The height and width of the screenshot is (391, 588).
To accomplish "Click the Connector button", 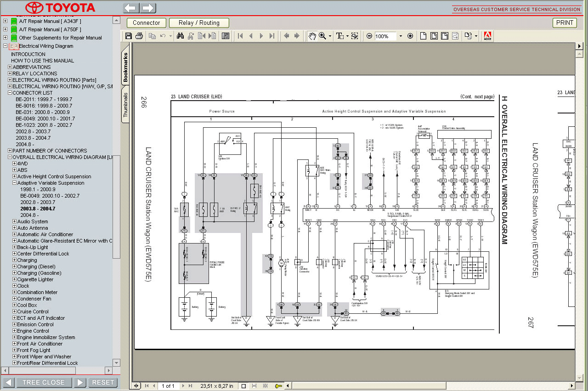I will coord(147,23).
